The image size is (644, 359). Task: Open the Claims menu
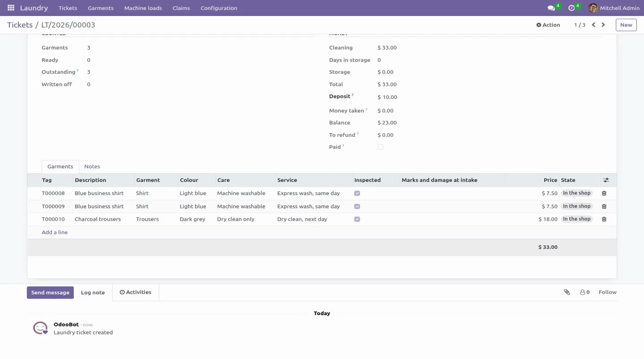181,8
